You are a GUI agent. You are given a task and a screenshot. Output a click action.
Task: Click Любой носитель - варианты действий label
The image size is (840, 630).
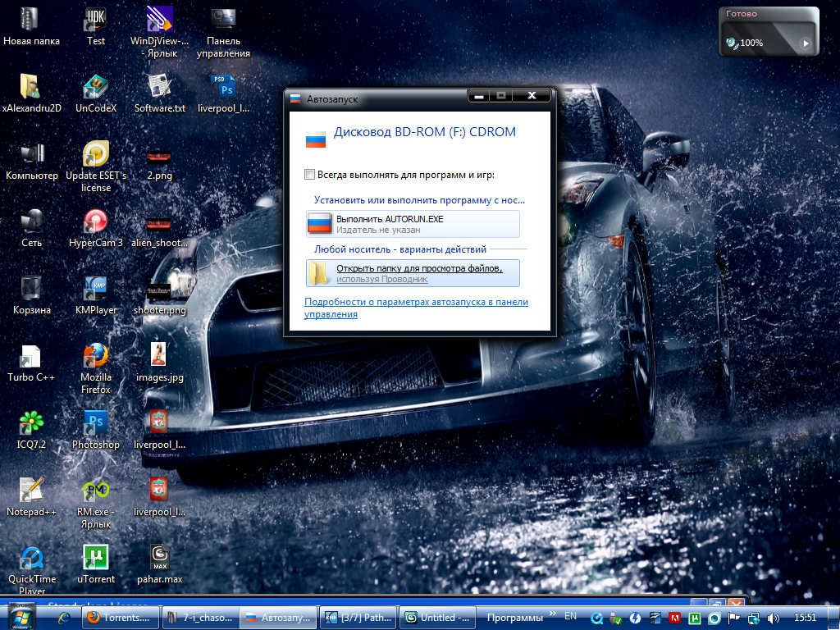point(399,249)
